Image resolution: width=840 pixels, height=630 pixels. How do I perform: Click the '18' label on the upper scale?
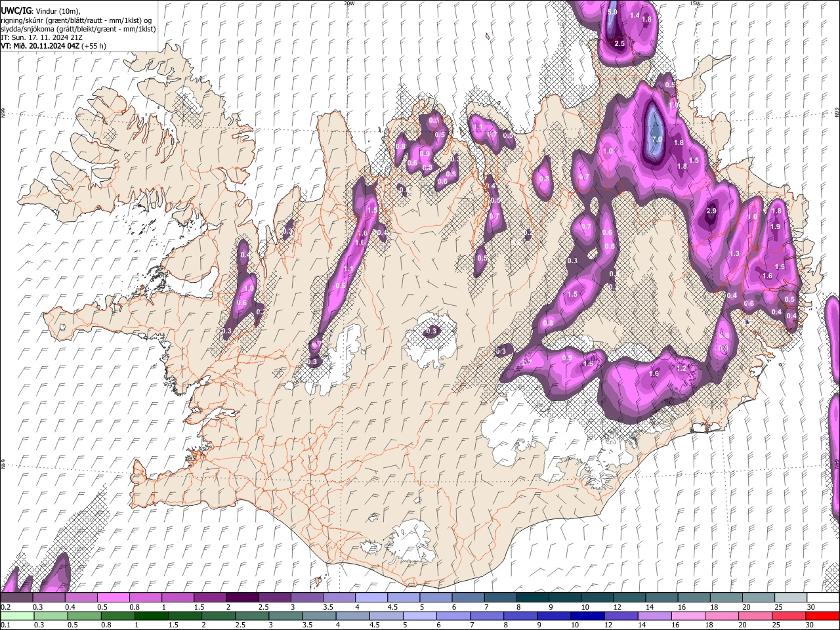pos(713,607)
